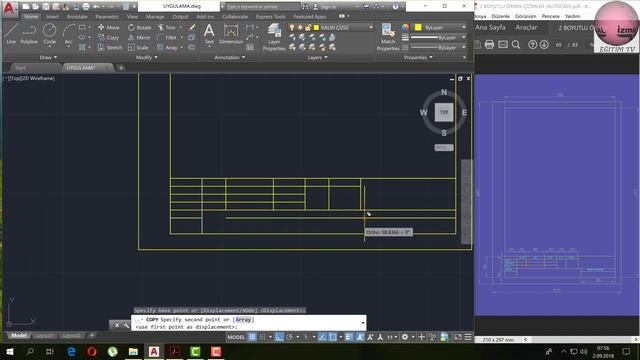Open Layer Properties manager

tap(274, 37)
